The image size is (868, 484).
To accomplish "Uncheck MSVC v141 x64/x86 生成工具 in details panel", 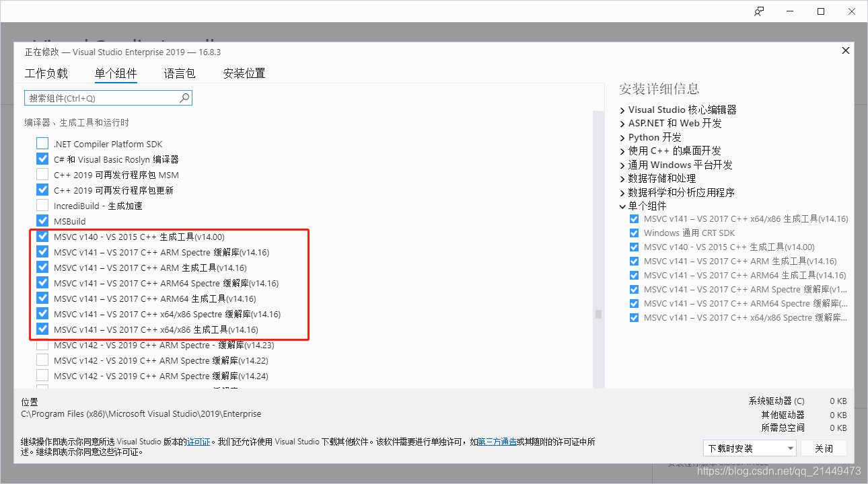I will coord(634,219).
